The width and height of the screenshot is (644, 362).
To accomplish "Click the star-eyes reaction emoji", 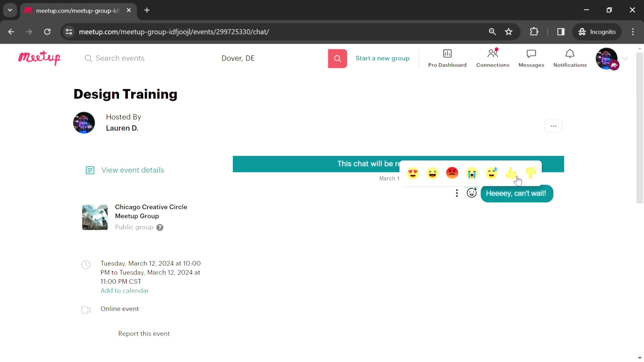I will point(413,172).
